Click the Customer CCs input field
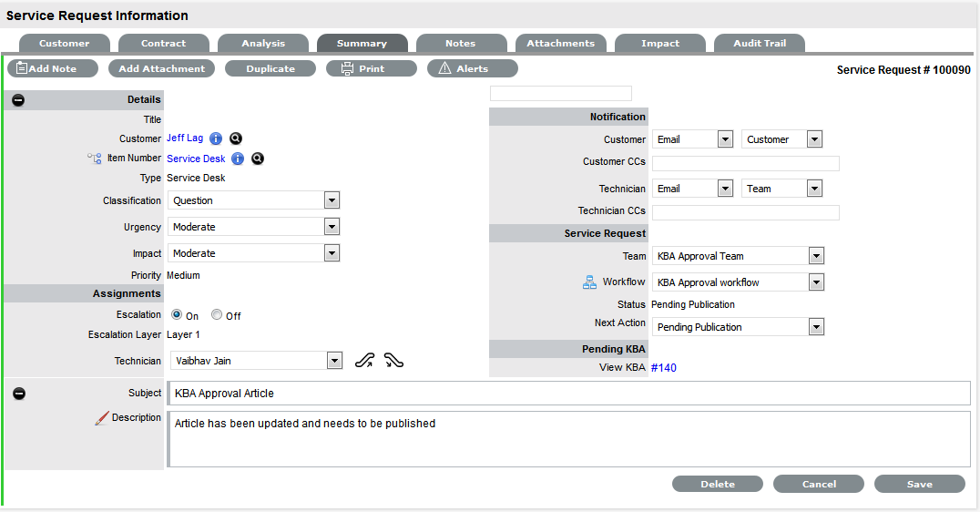Image resolution: width=980 pixels, height=512 pixels. [745, 164]
